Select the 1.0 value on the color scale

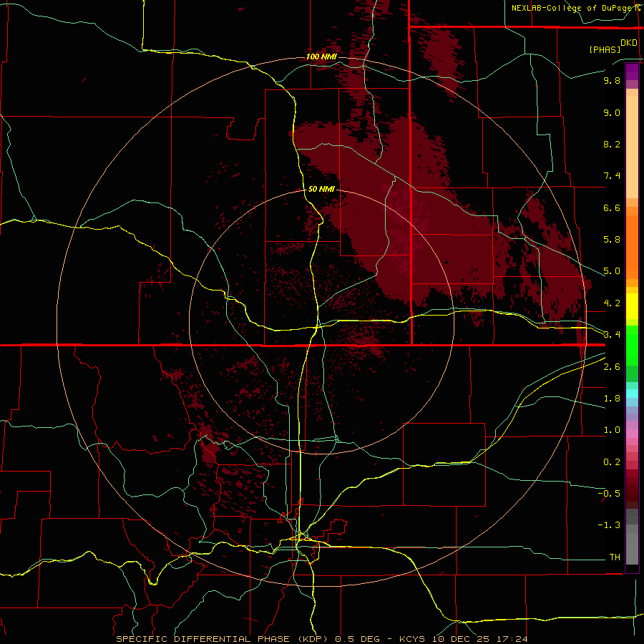click(x=612, y=430)
